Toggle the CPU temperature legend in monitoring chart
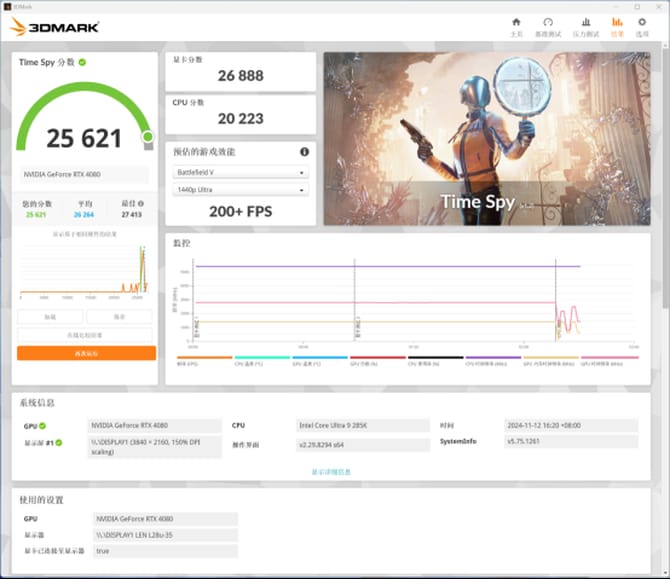Screen dimensions: 670x579 262,363
